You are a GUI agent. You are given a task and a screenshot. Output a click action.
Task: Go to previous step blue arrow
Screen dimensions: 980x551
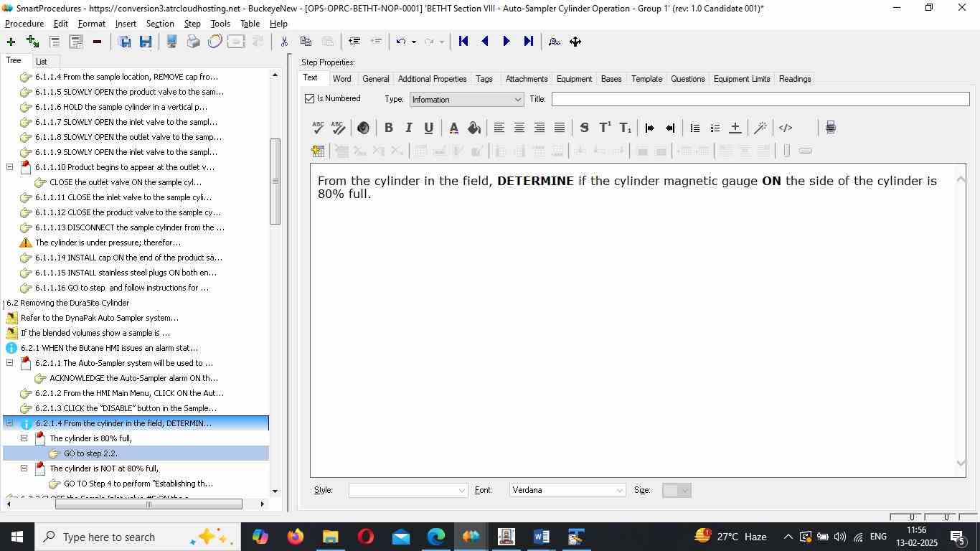(x=485, y=42)
